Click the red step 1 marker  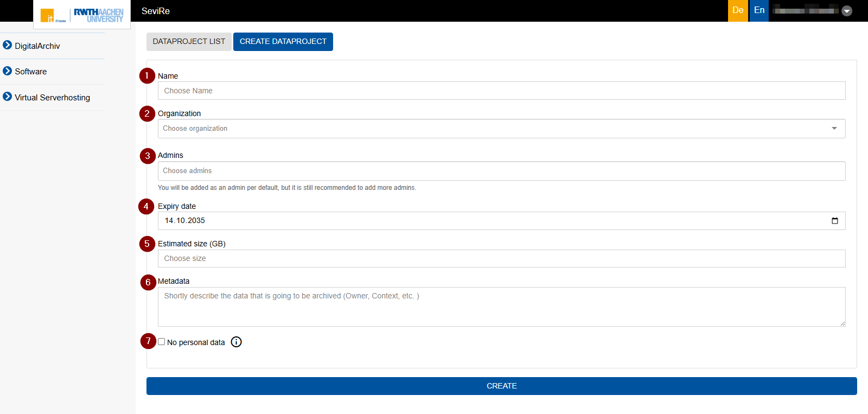pos(147,76)
